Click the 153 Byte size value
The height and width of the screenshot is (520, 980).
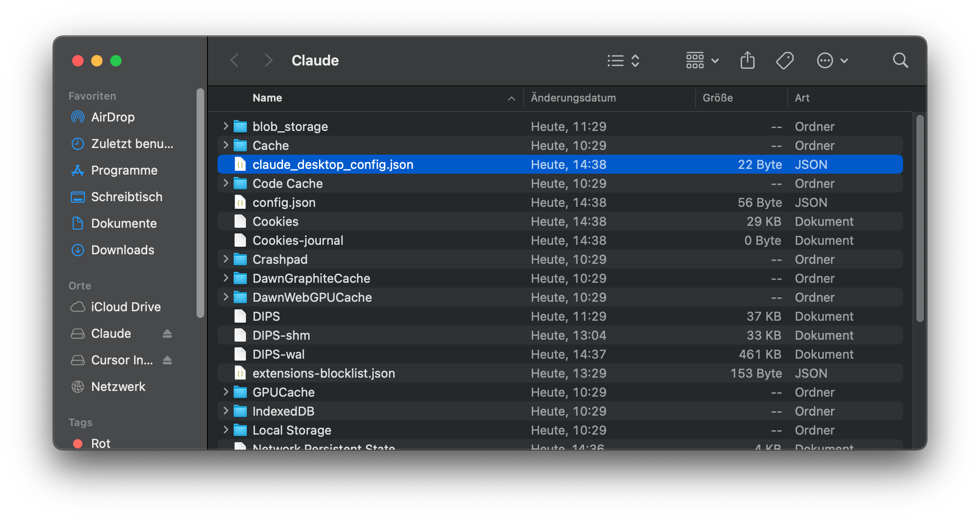756,373
